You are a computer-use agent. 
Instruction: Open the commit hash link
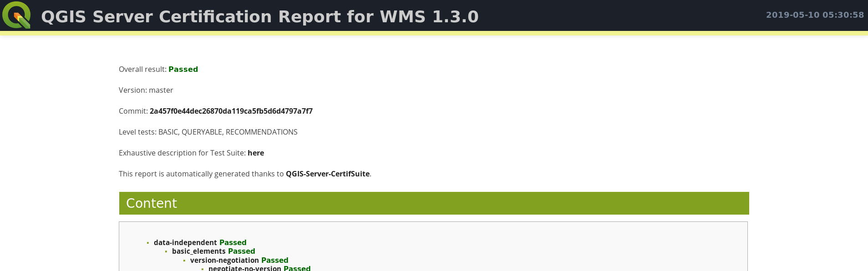point(231,111)
